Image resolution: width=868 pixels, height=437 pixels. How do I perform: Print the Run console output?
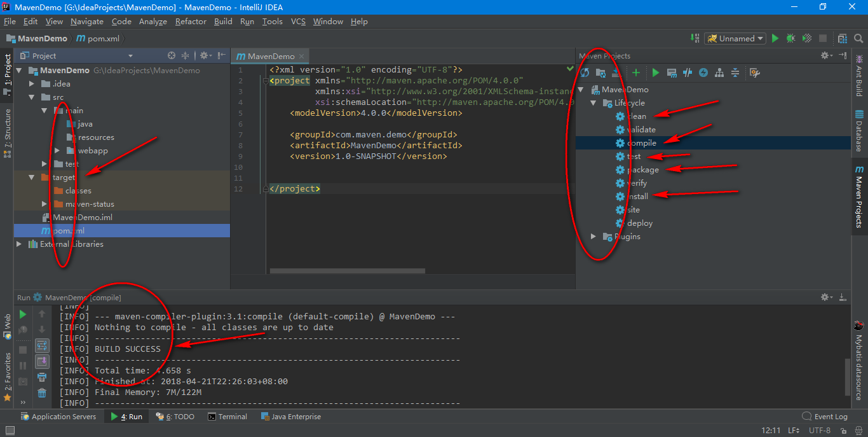[x=42, y=377]
